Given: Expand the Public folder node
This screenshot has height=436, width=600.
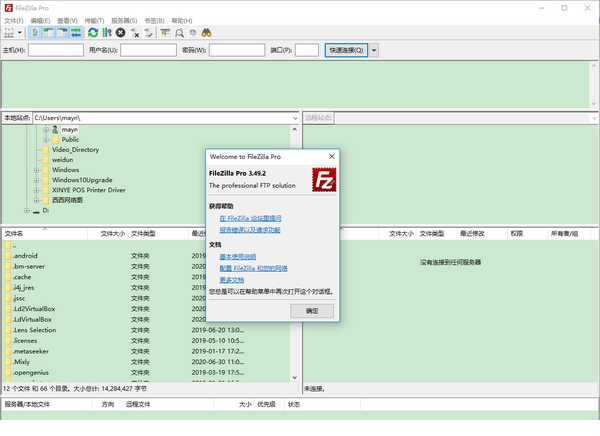Looking at the screenshot, I should click(46, 140).
